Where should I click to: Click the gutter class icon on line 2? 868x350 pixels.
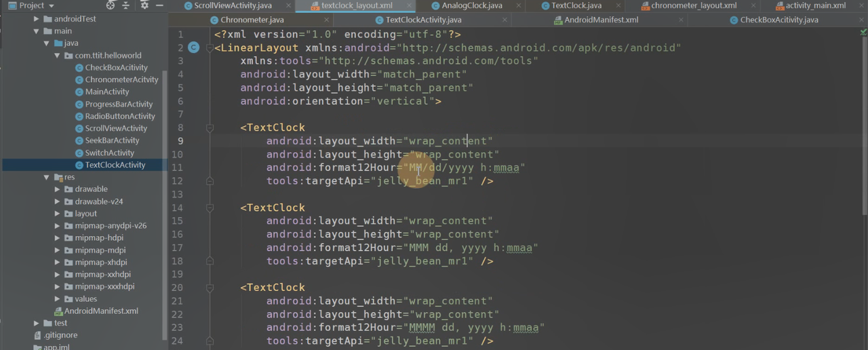click(194, 47)
